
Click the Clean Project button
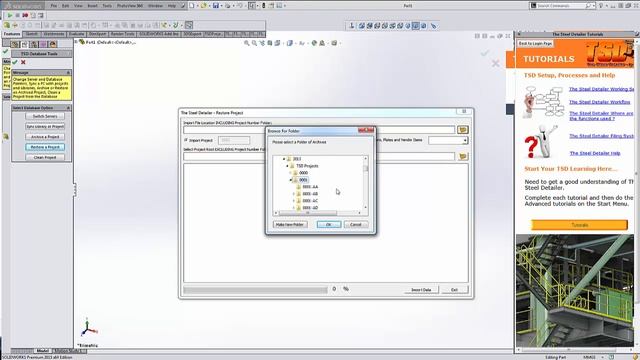click(x=45, y=157)
